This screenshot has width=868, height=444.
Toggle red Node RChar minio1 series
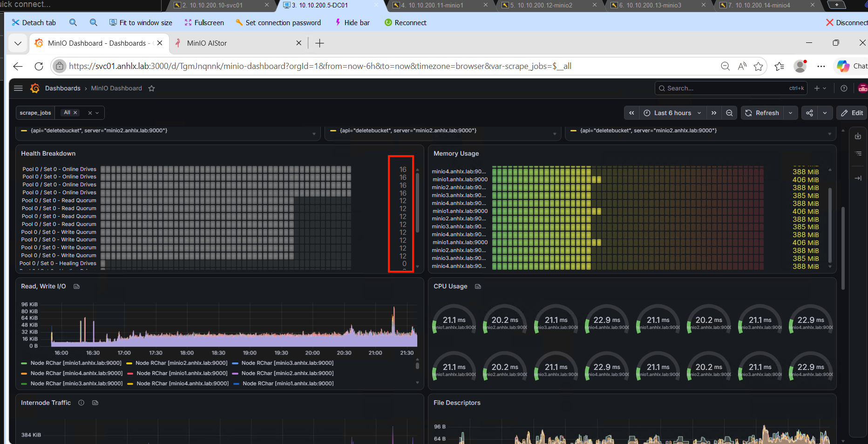[182, 373]
